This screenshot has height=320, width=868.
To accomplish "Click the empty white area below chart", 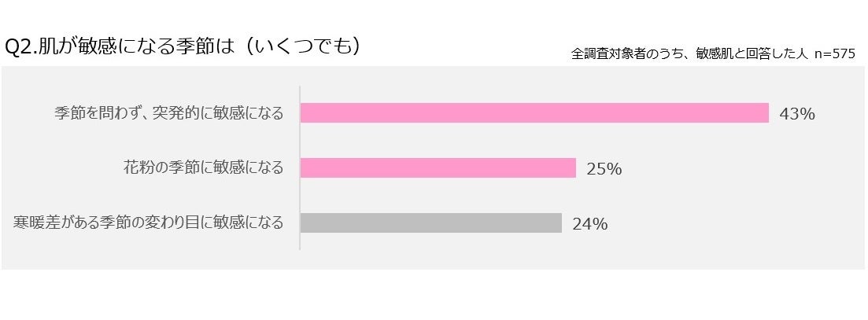I will click(433, 295).
